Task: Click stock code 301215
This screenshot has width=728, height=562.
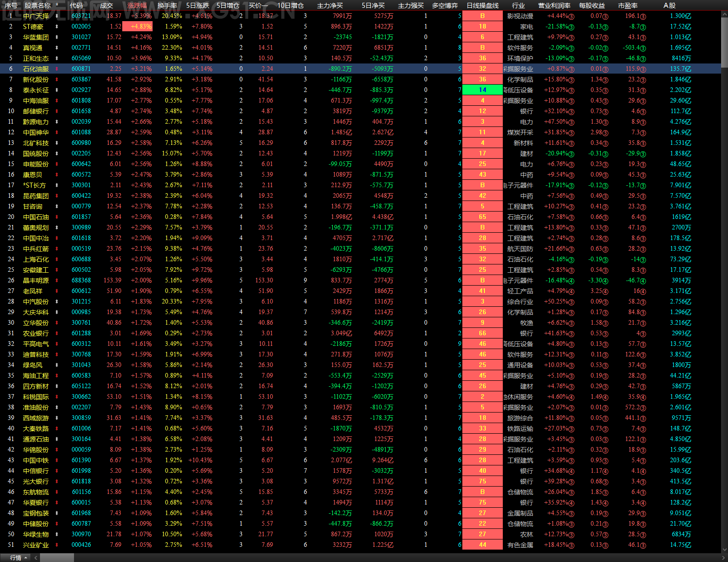Action: pyautogui.click(x=81, y=302)
